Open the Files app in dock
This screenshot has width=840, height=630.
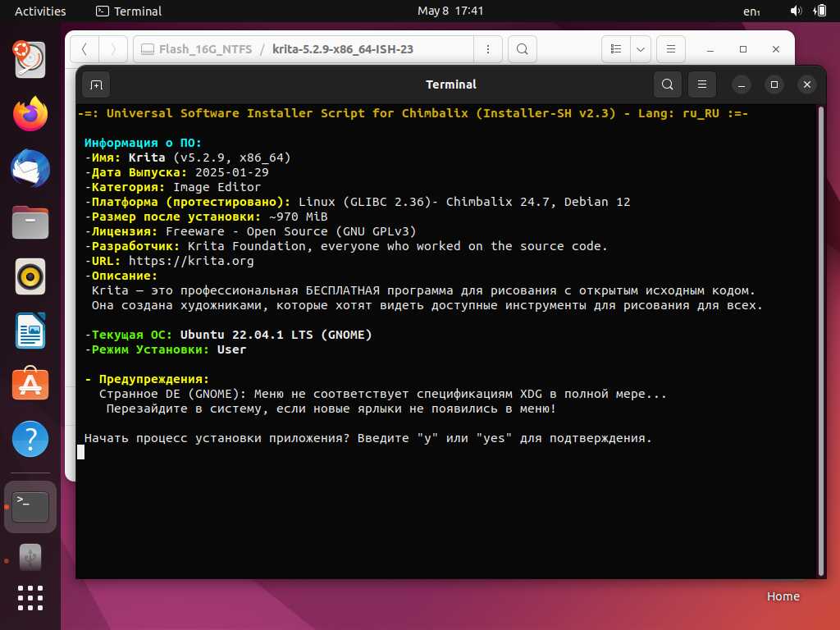(30, 223)
